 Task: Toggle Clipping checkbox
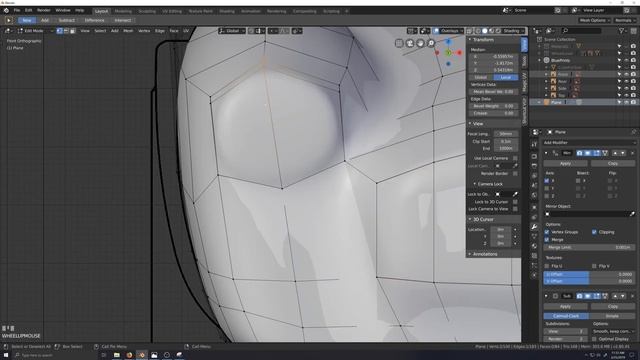tap(594, 232)
